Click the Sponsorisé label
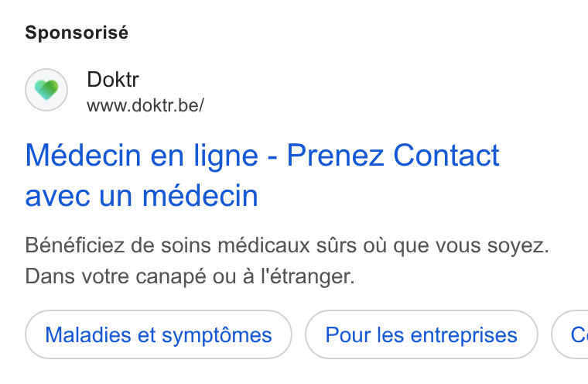Image resolution: width=588 pixels, height=384 pixels. click(77, 33)
